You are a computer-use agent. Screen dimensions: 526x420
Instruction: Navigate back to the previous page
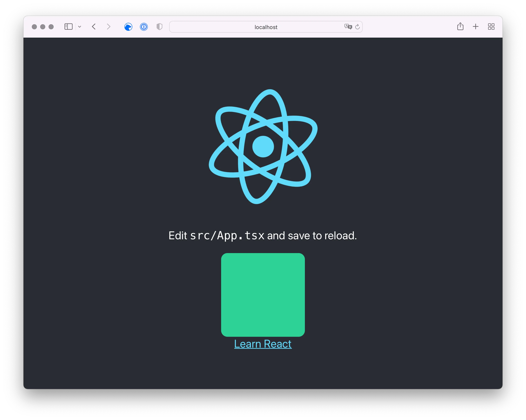93,27
